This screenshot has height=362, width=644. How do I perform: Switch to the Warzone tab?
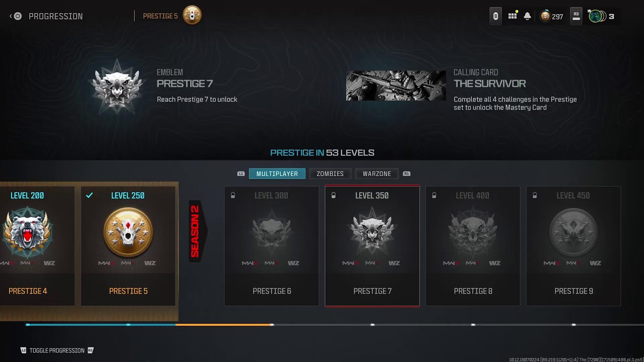coord(377,174)
